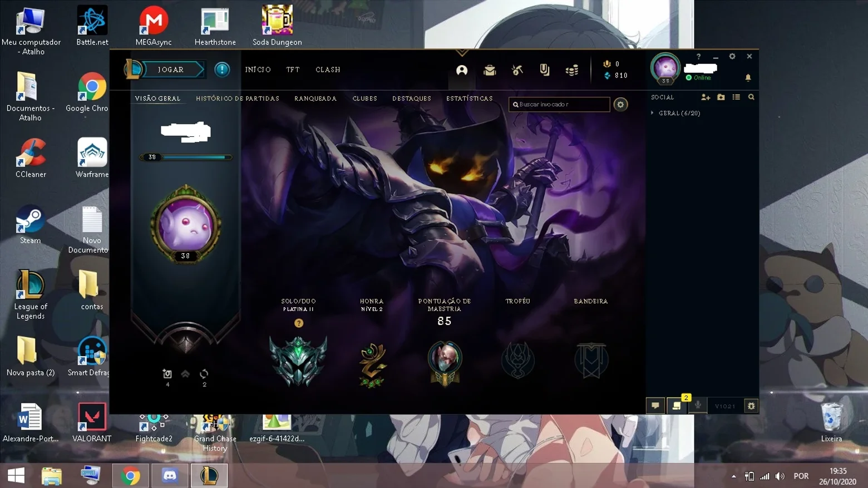The height and width of the screenshot is (488, 868).
Task: Switch to the Visão Geral tab
Action: click(x=157, y=98)
